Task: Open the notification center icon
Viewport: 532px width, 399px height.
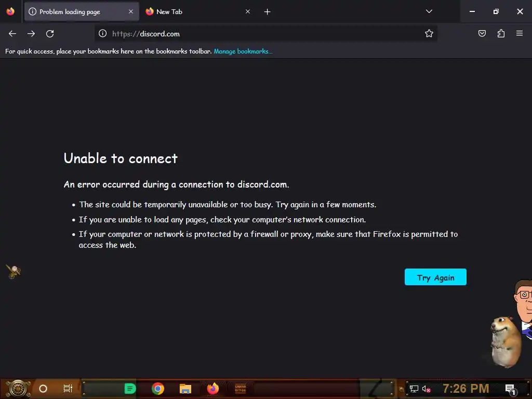Action: 510,389
